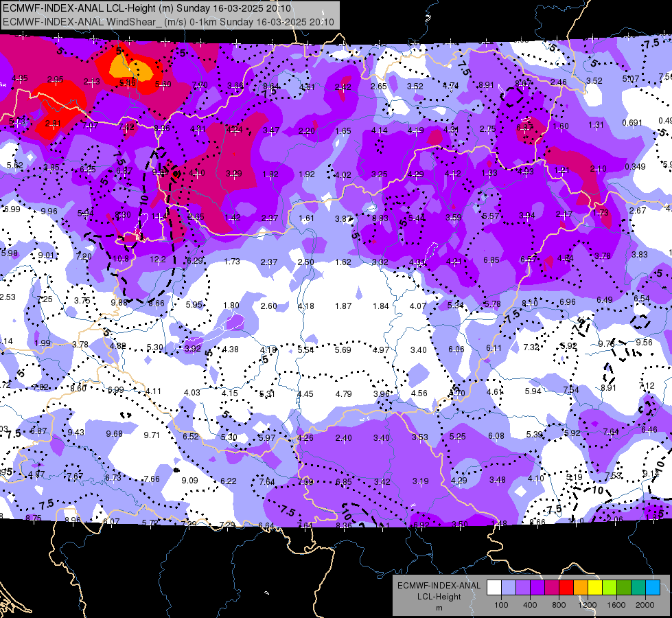Image resolution: width=672 pixels, height=618 pixels.
Task: Click the wind shear value 9.01
Action: (x=46, y=255)
